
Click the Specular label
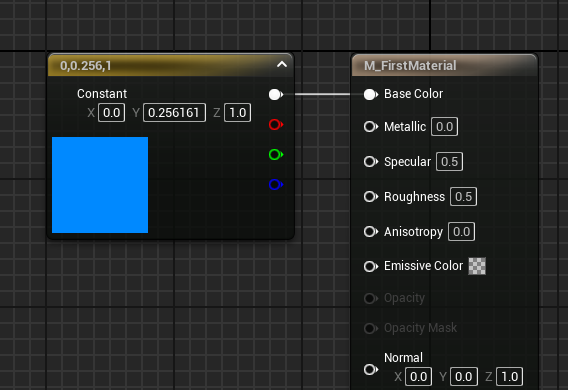408,162
